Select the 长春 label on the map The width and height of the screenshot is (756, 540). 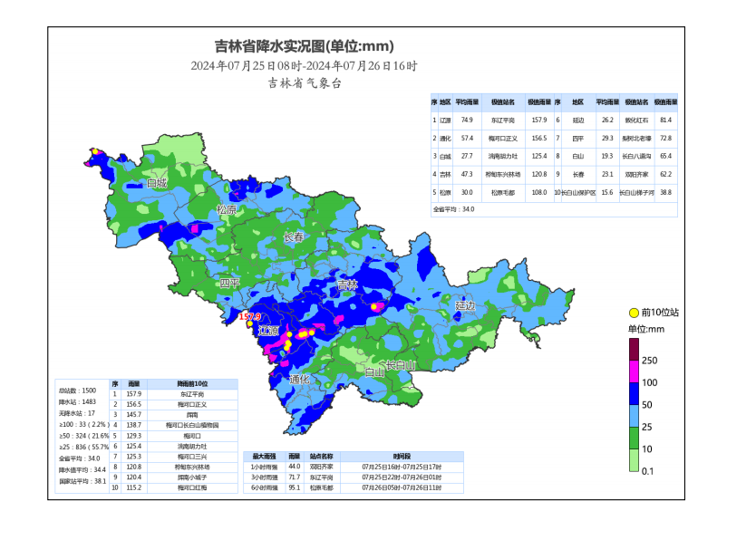(x=295, y=236)
